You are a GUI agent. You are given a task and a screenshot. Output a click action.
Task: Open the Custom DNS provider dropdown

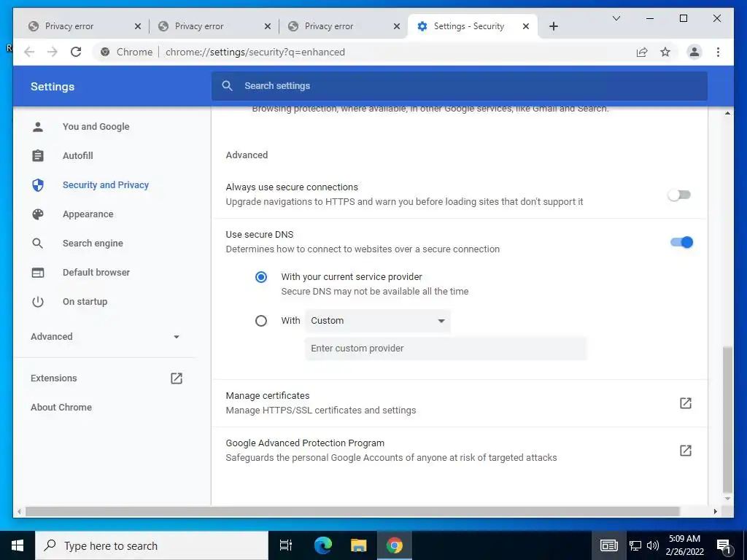[377, 321]
